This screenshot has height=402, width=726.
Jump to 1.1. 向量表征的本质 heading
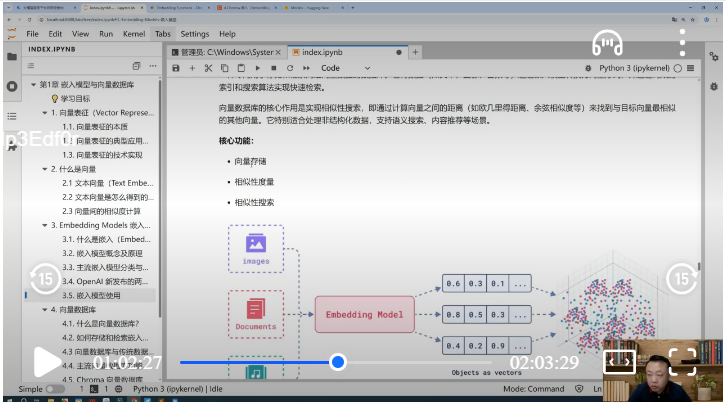coord(94,127)
